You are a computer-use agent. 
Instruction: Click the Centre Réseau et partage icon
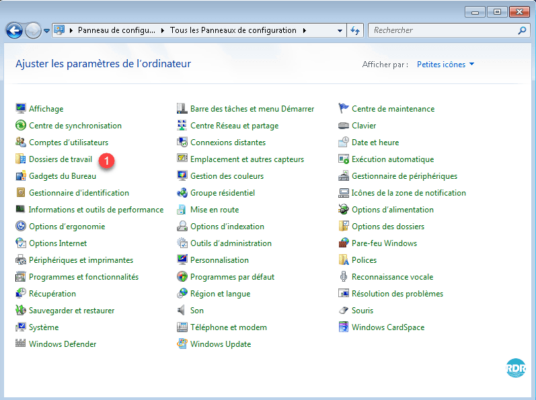coord(182,125)
